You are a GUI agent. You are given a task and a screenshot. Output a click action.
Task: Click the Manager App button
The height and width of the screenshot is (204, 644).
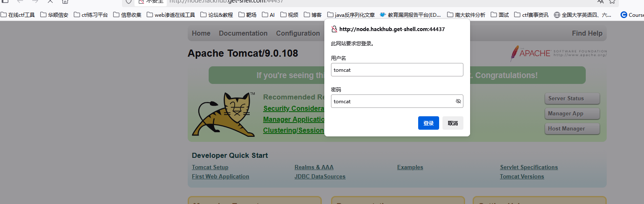(572, 113)
